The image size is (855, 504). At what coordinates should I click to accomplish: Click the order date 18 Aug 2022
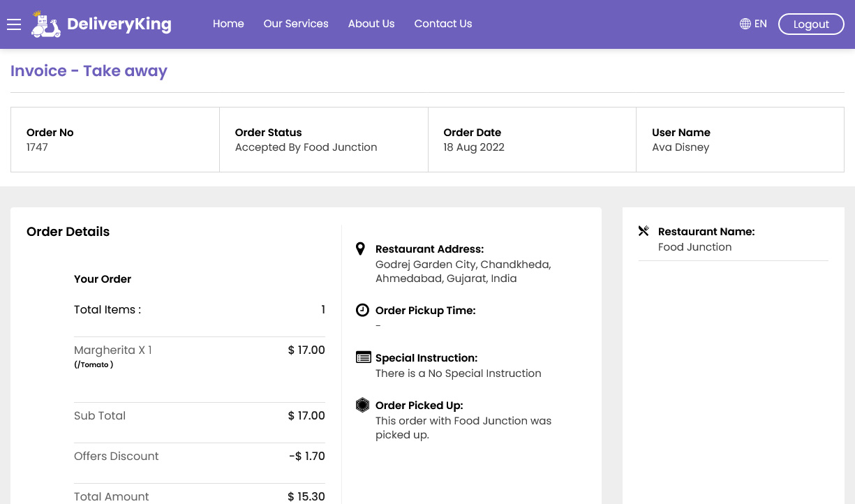[474, 147]
